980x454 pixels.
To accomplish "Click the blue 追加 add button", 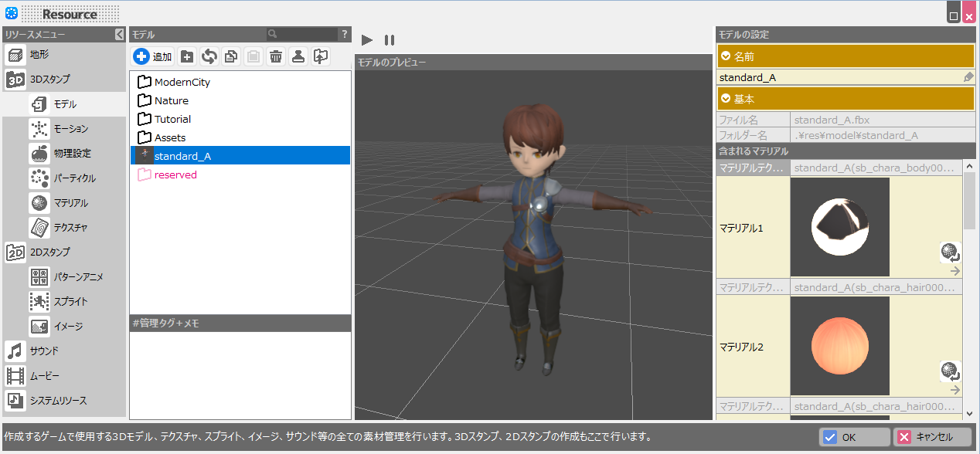I will tap(152, 56).
